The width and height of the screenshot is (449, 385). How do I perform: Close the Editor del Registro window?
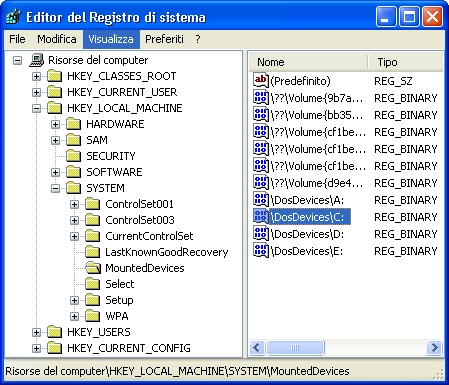pyautogui.click(x=433, y=17)
